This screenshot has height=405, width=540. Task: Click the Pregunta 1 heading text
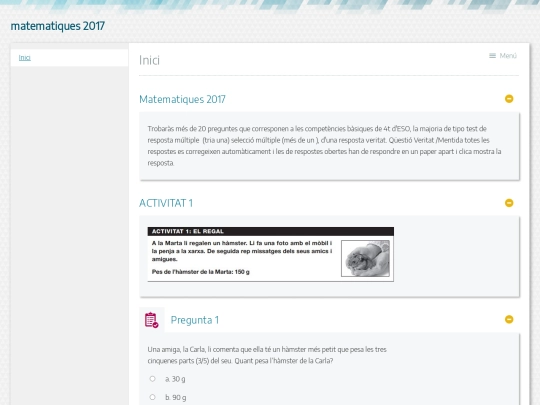point(195,320)
